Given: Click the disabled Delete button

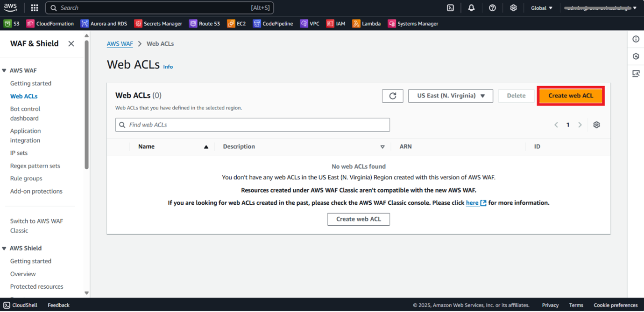Looking at the screenshot, I should [516, 96].
